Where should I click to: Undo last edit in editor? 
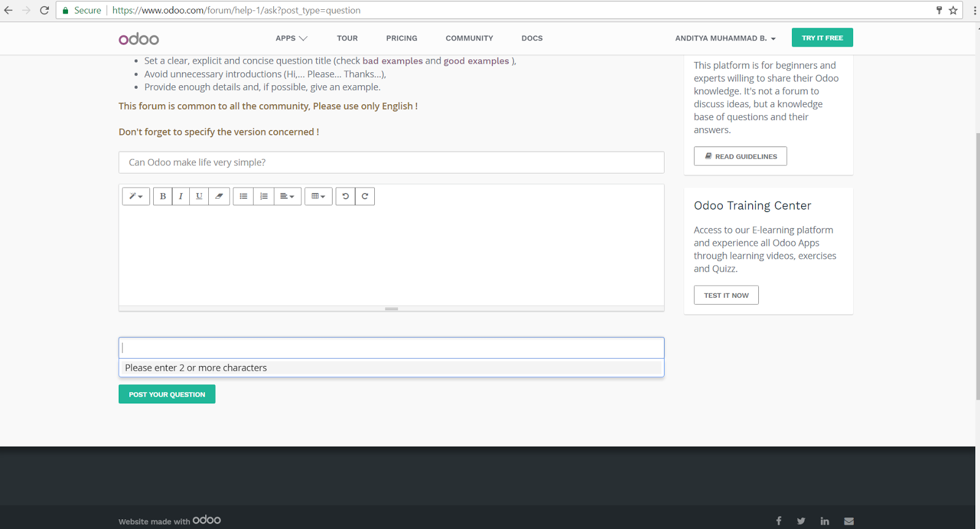tap(345, 196)
